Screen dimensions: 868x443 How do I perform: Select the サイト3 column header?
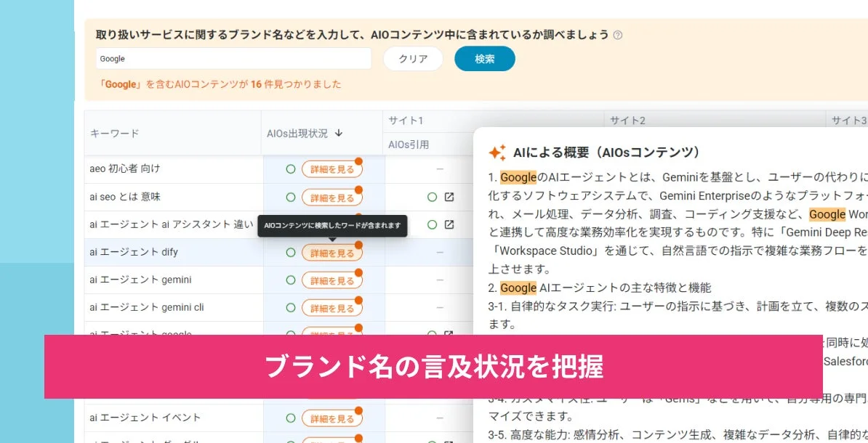coord(849,121)
